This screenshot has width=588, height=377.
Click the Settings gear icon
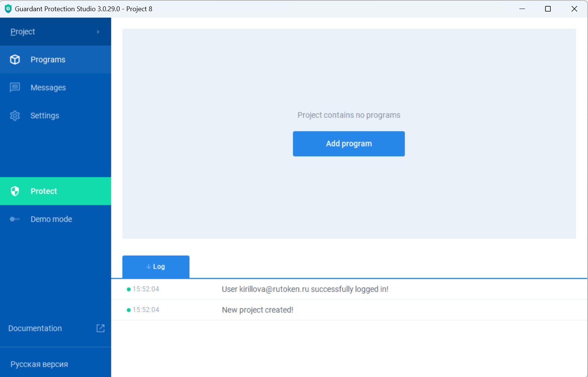coord(15,116)
